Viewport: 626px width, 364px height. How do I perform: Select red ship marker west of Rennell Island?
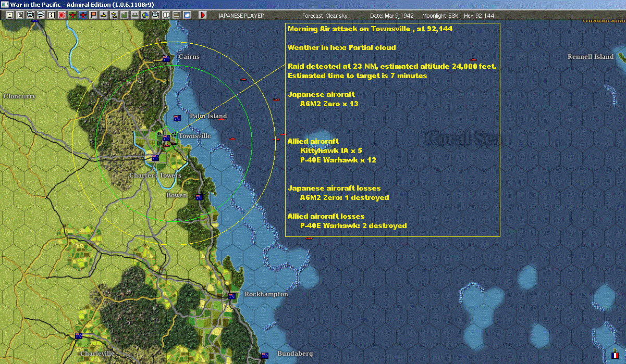coord(473,59)
